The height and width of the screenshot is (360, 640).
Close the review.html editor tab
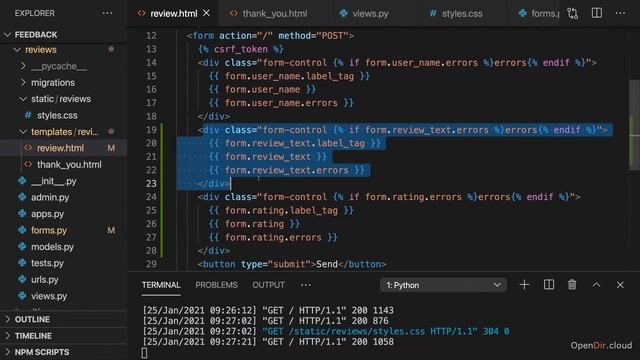point(207,13)
